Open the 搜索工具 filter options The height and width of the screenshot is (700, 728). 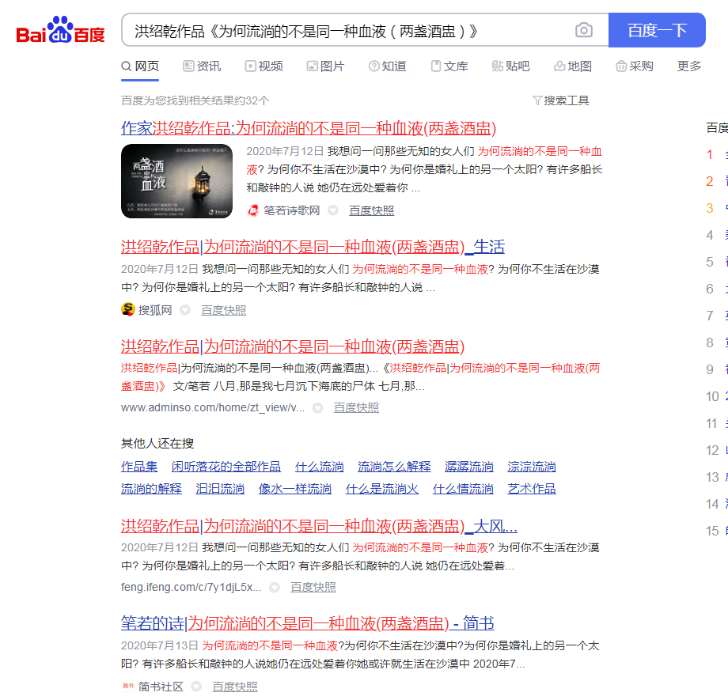pyautogui.click(x=561, y=100)
